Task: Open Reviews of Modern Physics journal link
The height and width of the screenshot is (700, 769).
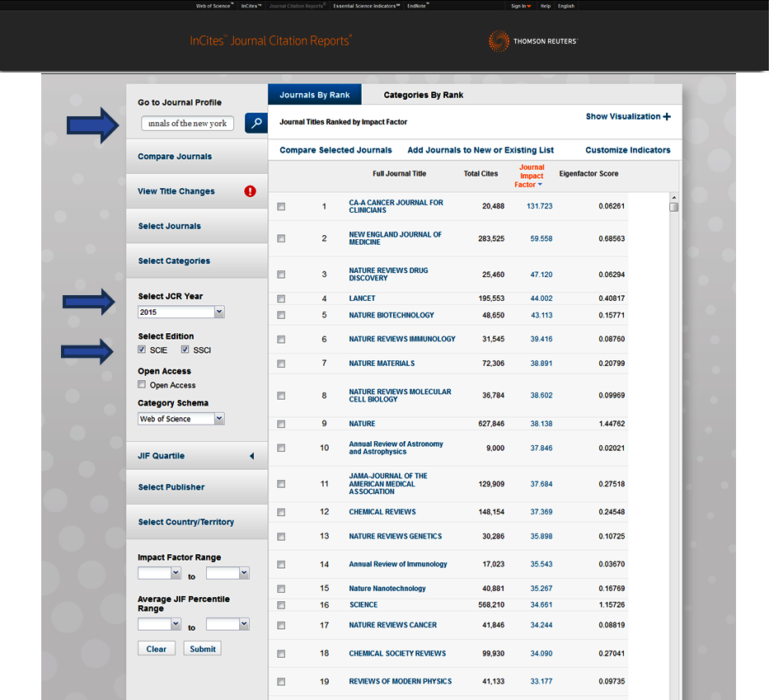Action: tap(401, 681)
